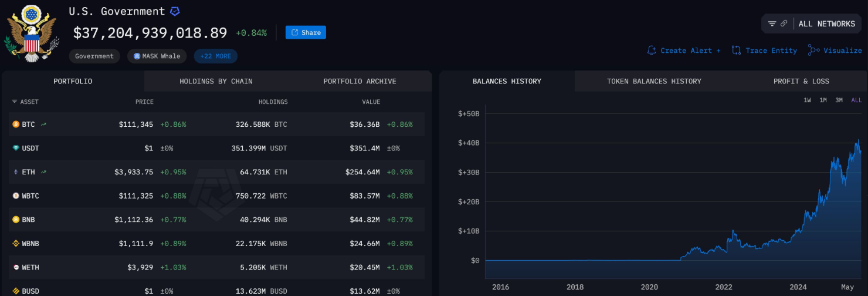Set chart range to 3M

coord(839,100)
